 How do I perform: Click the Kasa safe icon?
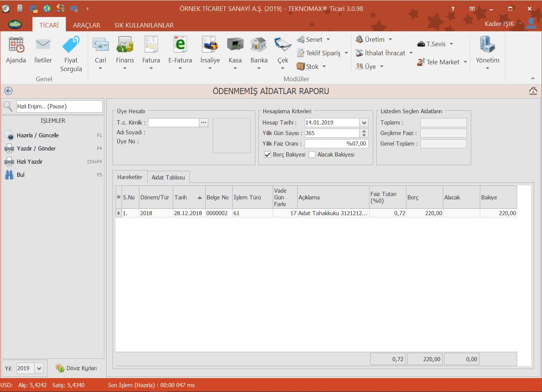click(235, 45)
